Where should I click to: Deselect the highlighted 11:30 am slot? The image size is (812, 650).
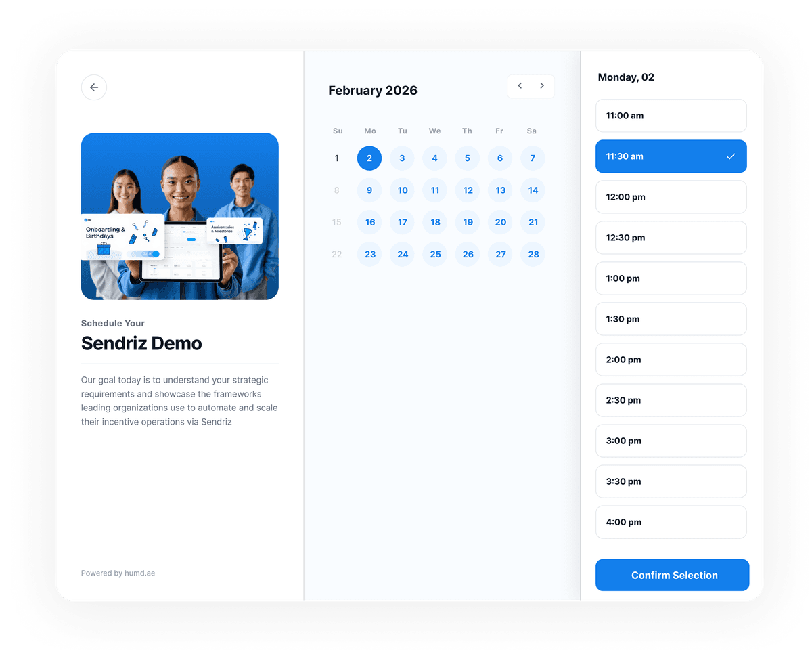coord(671,156)
